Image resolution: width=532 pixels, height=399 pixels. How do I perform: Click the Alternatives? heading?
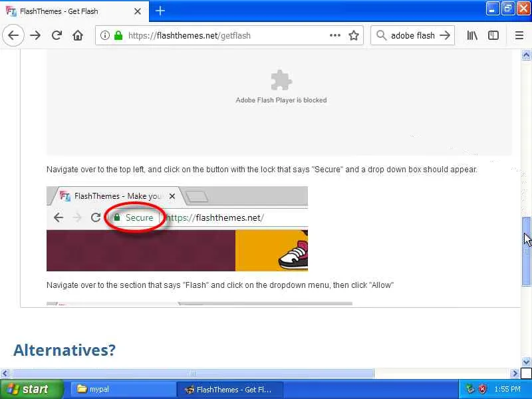[x=65, y=350]
